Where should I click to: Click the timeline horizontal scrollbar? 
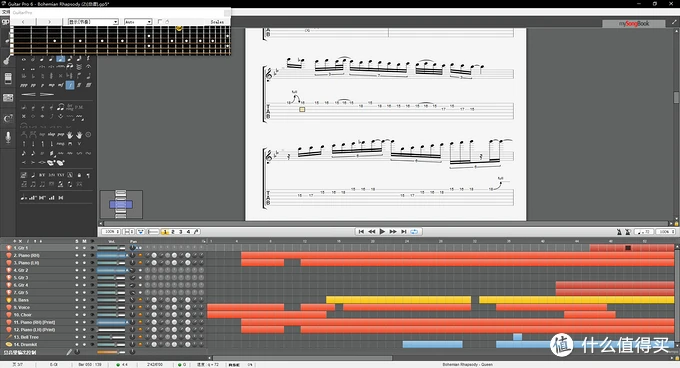pyautogui.click(x=301, y=358)
